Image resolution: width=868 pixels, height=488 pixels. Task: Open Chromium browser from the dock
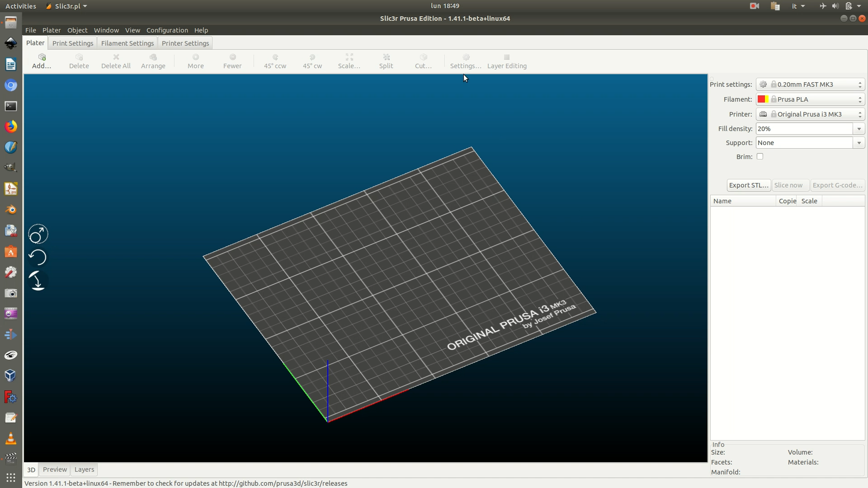pyautogui.click(x=11, y=85)
